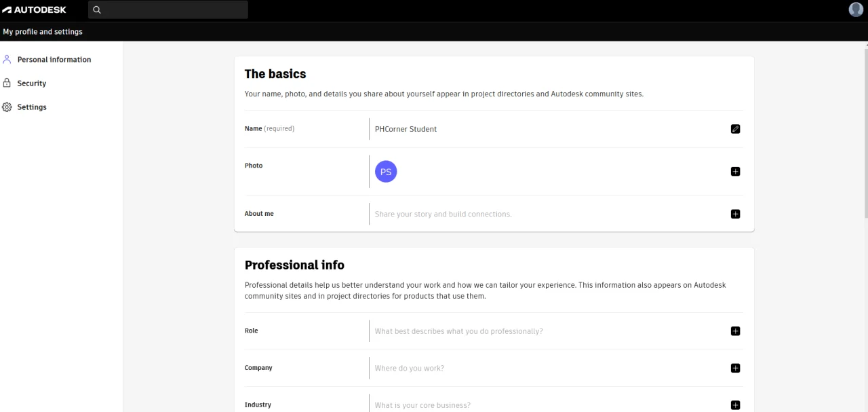Open Personal information section

54,60
